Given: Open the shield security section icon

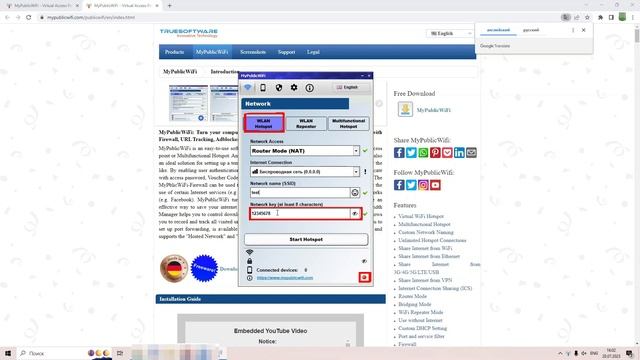Looking at the screenshot, I should pos(279,87).
